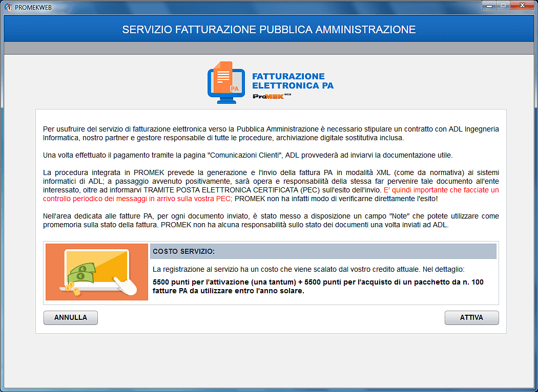Click the blue FATTURAZIONE ELETTRONICA PA heading
Image resolution: width=538 pixels, height=392 pixels.
[293, 81]
